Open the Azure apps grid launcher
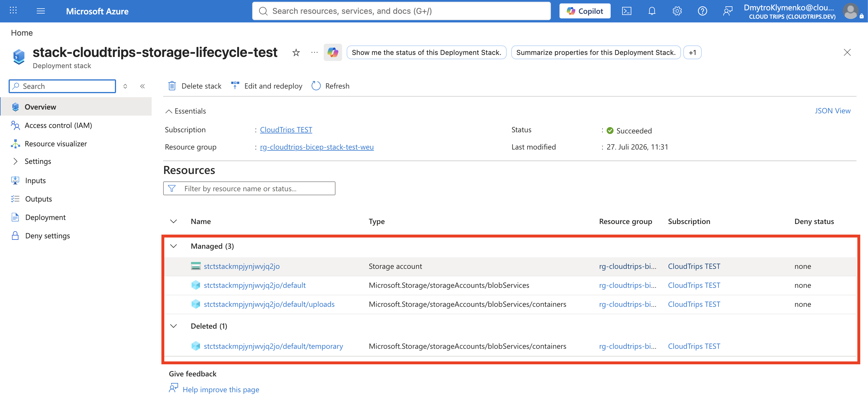 tap(13, 11)
